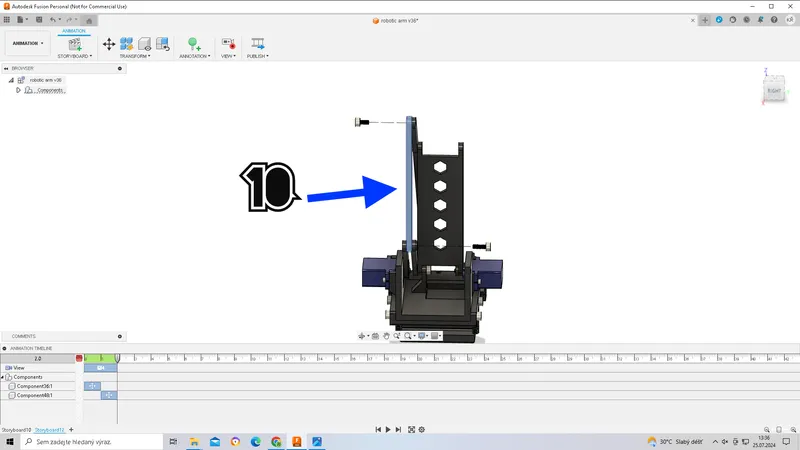Open the ANIMATION workspace dropdown
Screen dimensions: 800x450
[x=28, y=43]
